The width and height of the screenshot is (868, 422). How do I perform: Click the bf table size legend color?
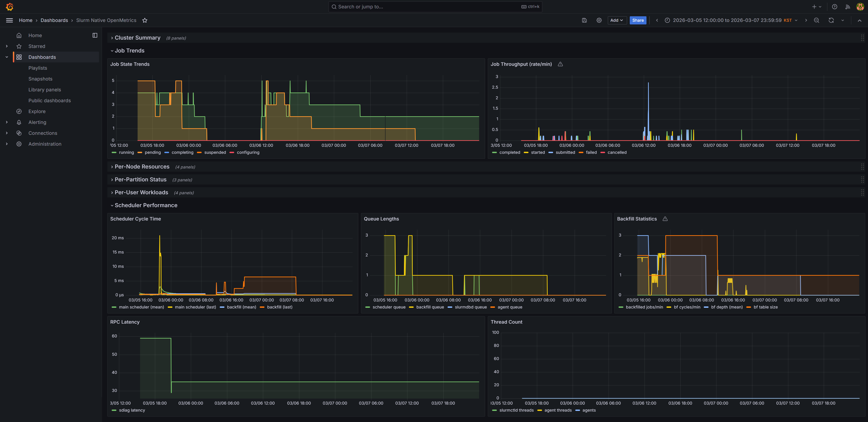[749, 307]
